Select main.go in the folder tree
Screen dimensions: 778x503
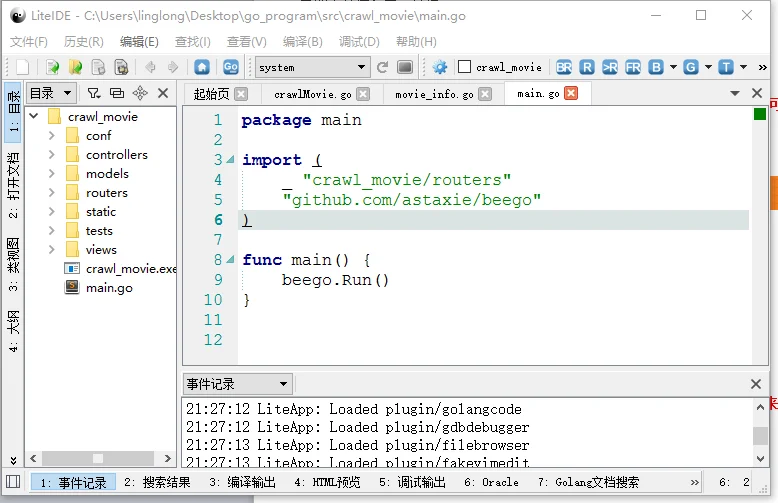109,288
